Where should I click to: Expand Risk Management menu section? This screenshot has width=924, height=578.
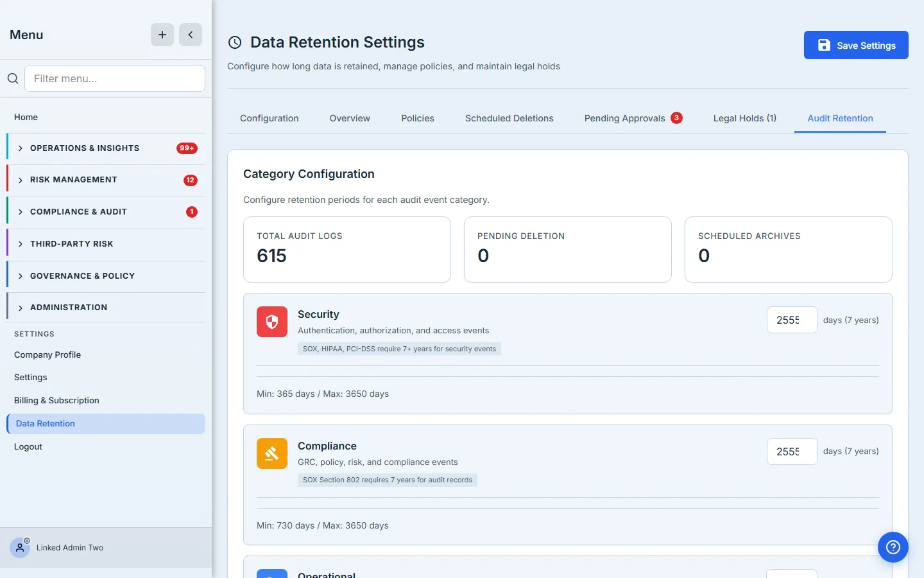click(x=106, y=180)
